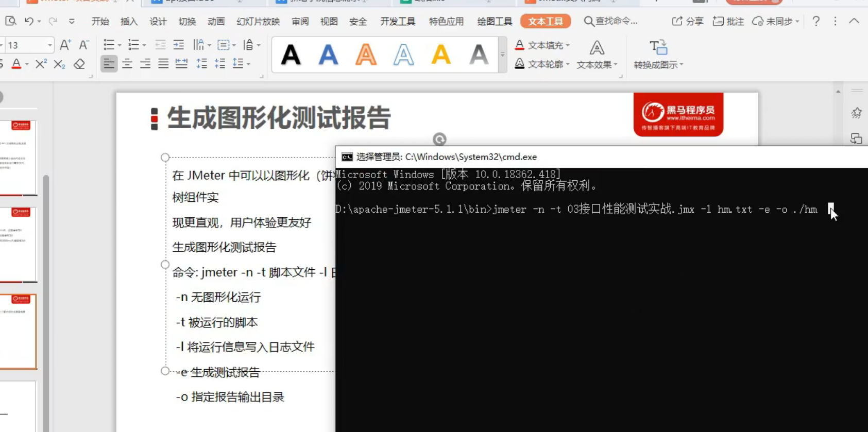
Task: Align text right
Action: (145, 64)
